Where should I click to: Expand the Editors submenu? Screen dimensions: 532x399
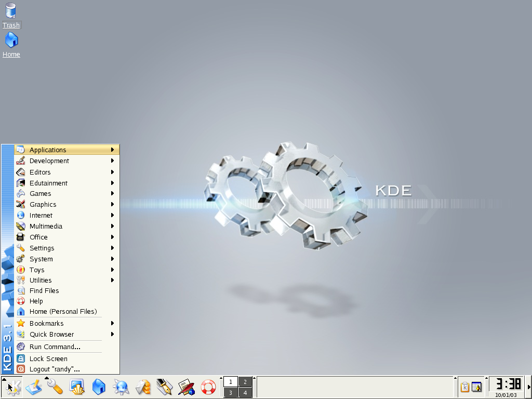pyautogui.click(x=67, y=172)
